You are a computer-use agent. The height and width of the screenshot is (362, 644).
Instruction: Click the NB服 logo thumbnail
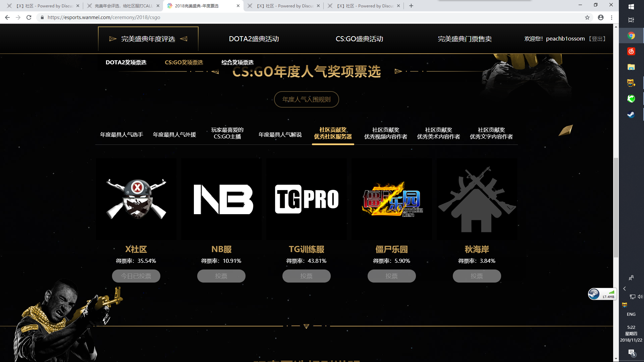(221, 199)
